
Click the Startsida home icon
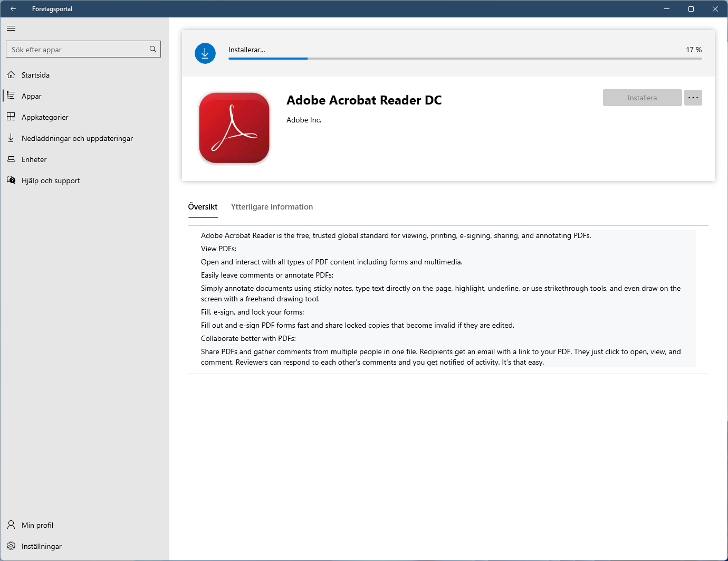coord(11,75)
